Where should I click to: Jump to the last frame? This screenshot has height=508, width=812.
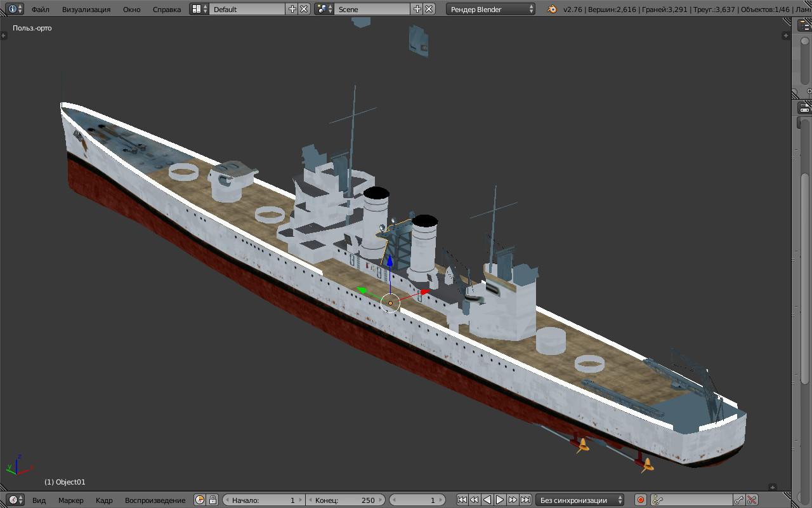point(525,500)
